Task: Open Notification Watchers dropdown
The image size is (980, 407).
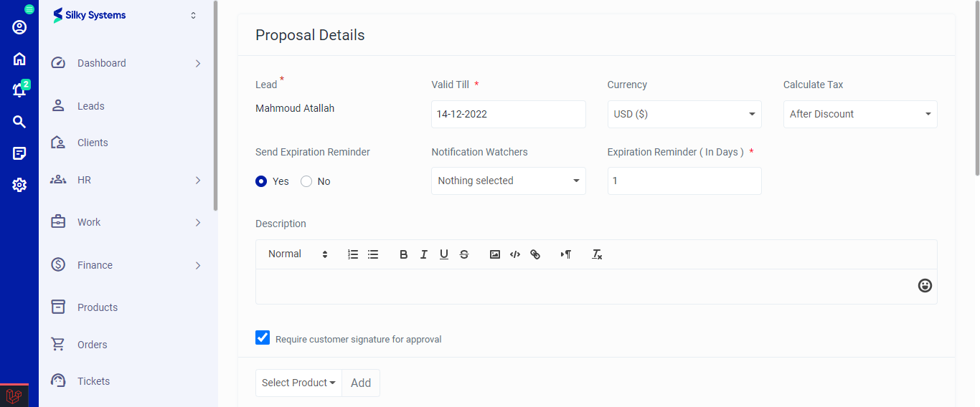Action: (x=509, y=181)
